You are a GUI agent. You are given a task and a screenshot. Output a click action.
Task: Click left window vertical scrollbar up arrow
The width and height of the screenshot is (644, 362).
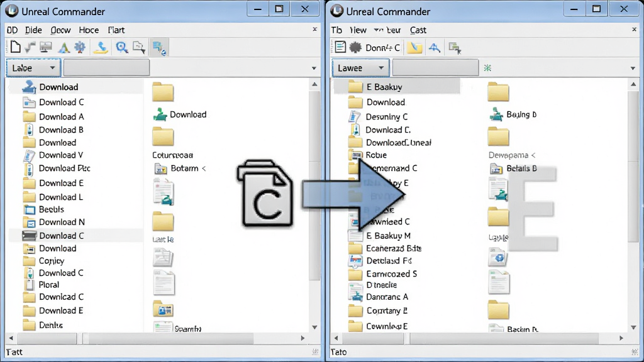[x=314, y=85]
